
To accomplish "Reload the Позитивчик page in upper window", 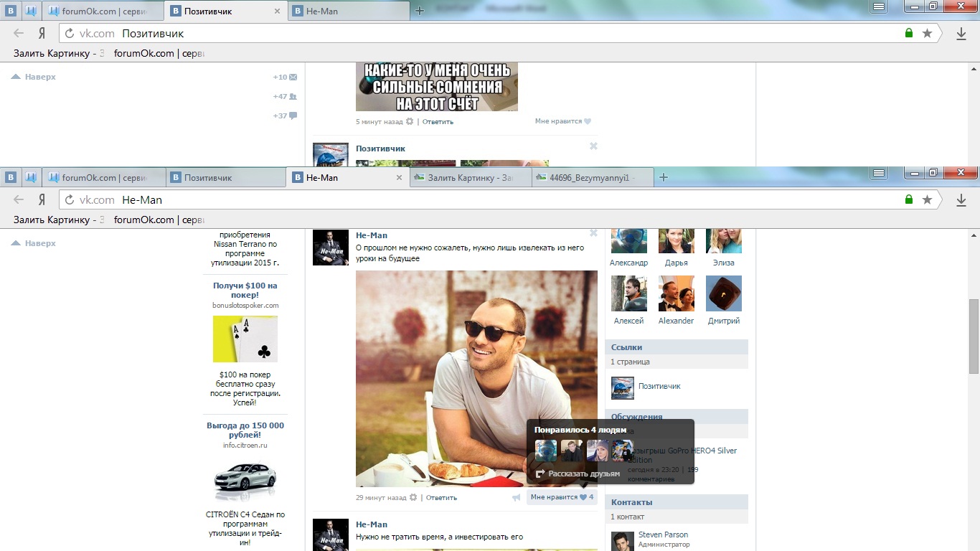I will pyautogui.click(x=70, y=34).
